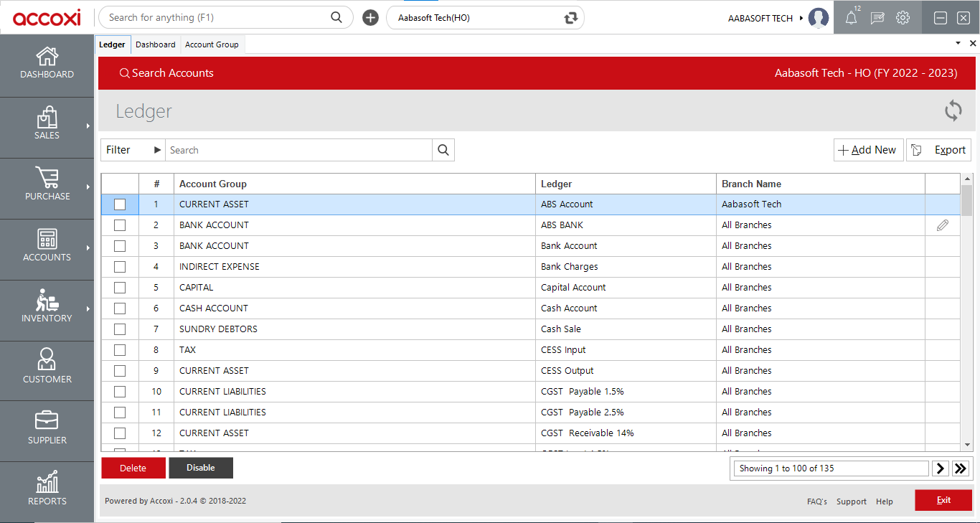
Task: Open the Support link
Action: pyautogui.click(x=852, y=501)
